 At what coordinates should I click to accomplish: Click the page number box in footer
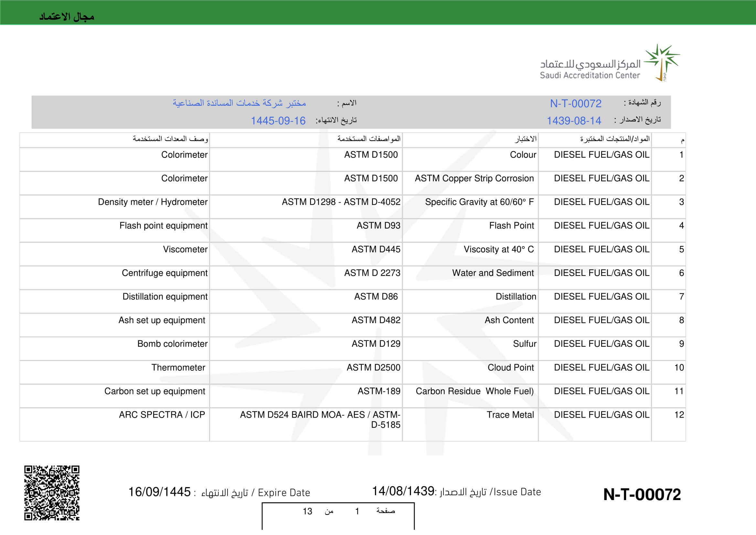point(338,512)
